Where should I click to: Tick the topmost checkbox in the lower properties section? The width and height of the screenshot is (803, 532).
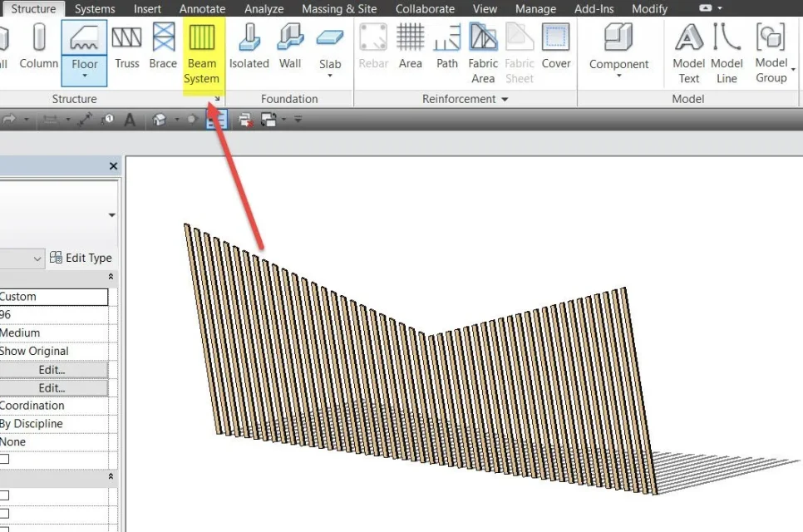5,495
